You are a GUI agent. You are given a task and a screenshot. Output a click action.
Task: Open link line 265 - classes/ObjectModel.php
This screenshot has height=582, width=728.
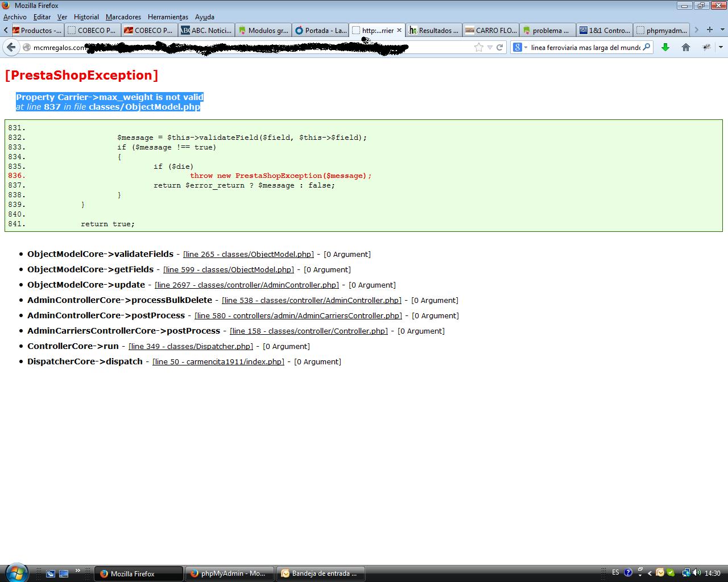click(x=249, y=254)
